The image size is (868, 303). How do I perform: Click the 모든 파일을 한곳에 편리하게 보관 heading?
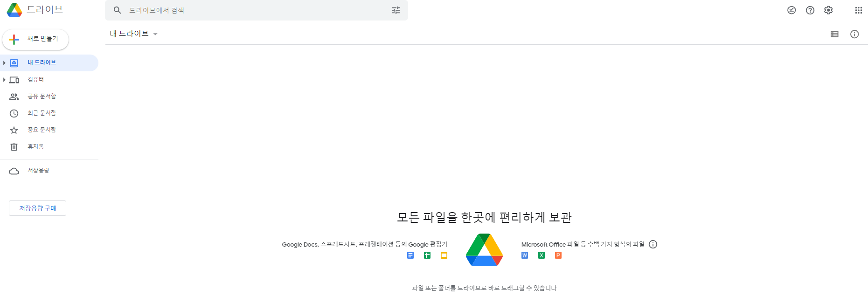coord(484,217)
